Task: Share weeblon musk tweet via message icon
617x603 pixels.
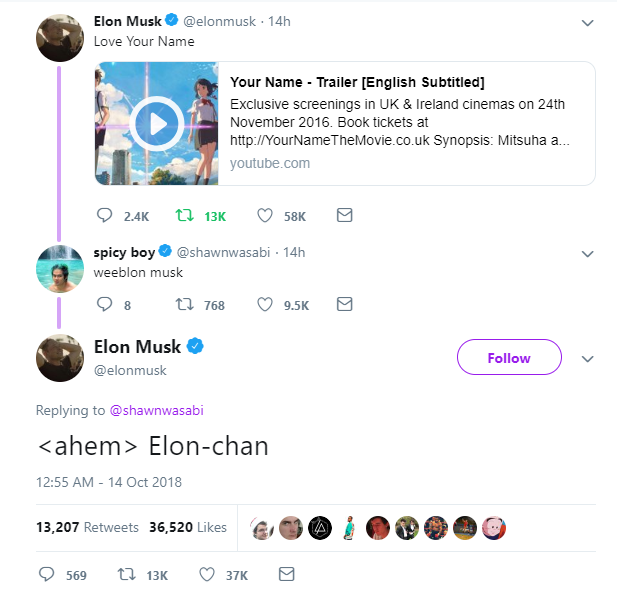Action: click(x=344, y=304)
